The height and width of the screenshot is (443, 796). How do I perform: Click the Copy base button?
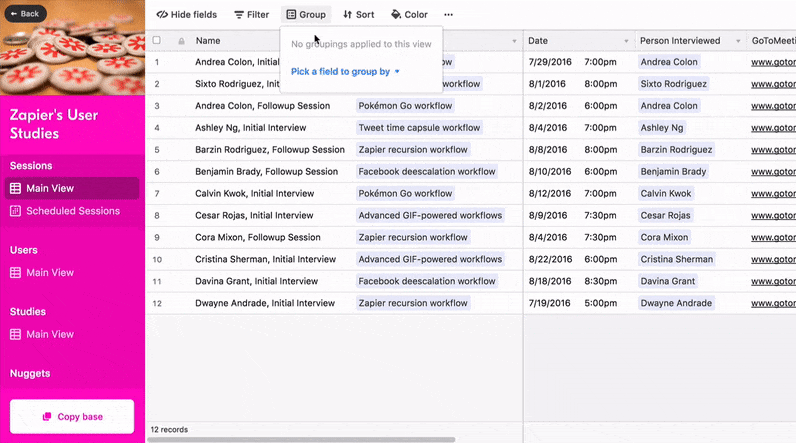pos(72,417)
